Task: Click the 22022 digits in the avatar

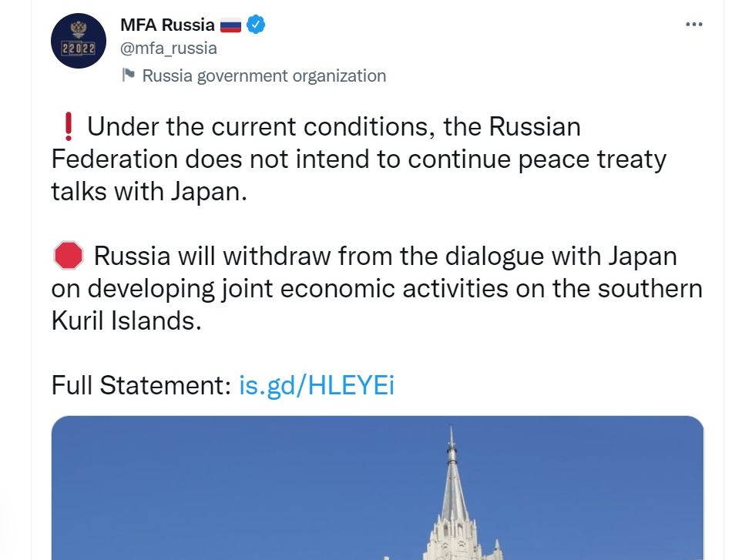Action: [78, 48]
